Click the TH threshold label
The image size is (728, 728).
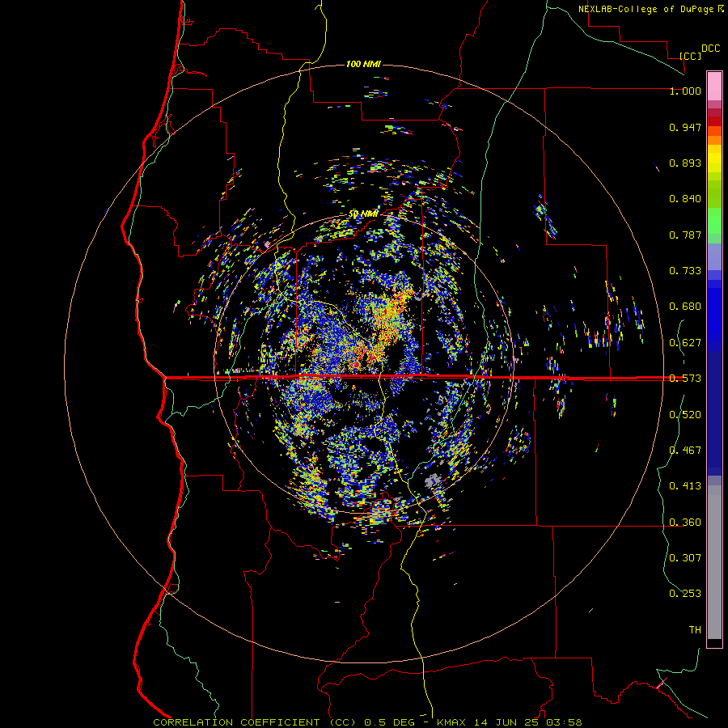pyautogui.click(x=695, y=630)
